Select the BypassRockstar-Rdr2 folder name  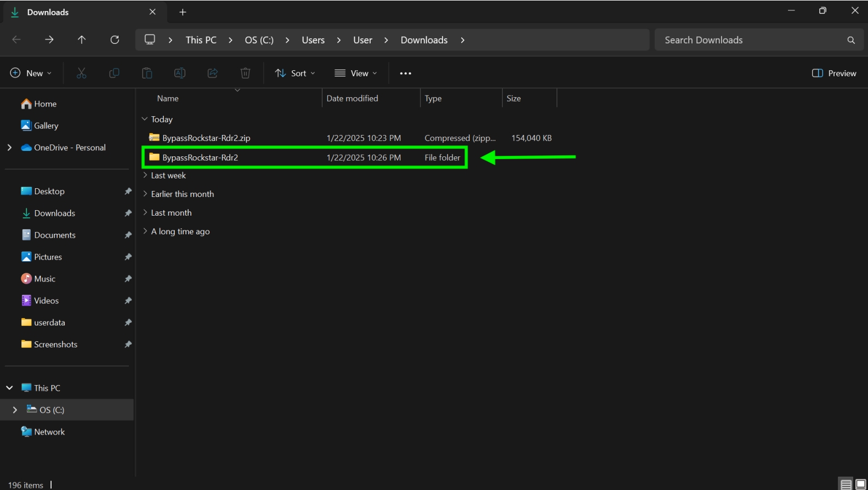point(200,157)
